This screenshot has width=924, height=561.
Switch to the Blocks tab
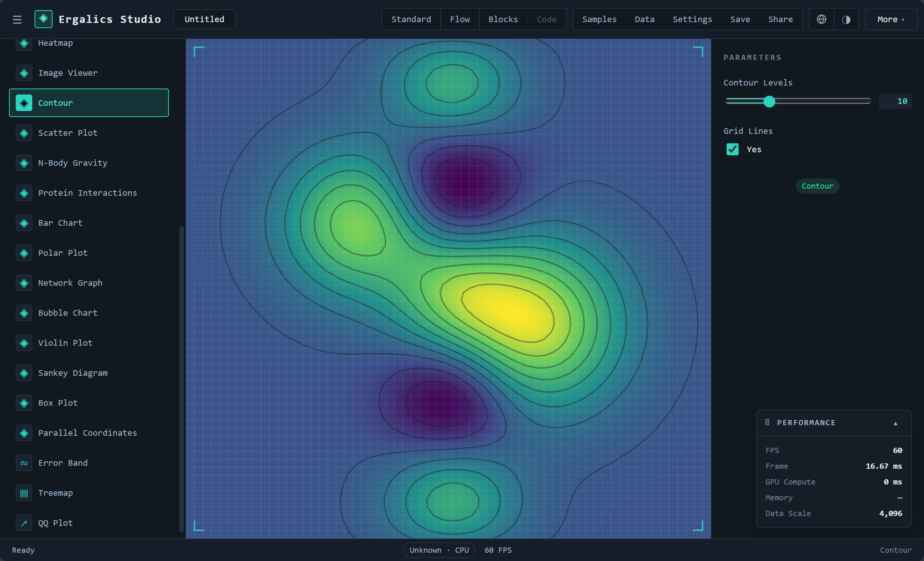pos(503,19)
